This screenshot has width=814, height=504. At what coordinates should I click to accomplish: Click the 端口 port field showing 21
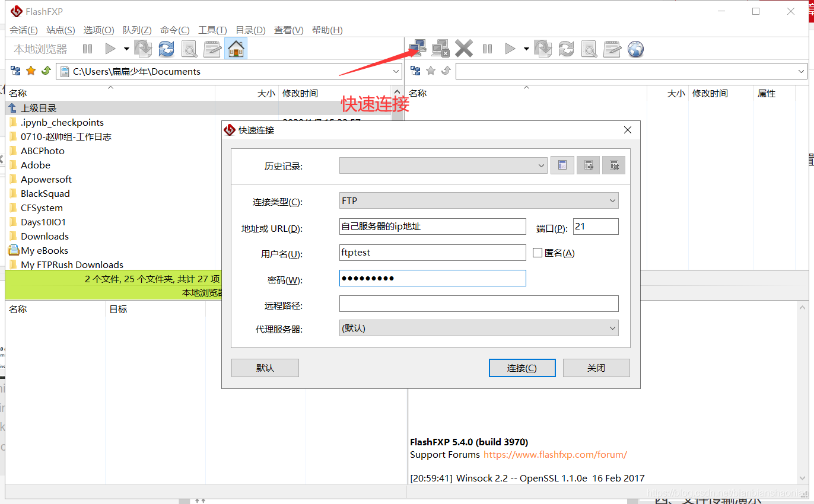click(596, 227)
